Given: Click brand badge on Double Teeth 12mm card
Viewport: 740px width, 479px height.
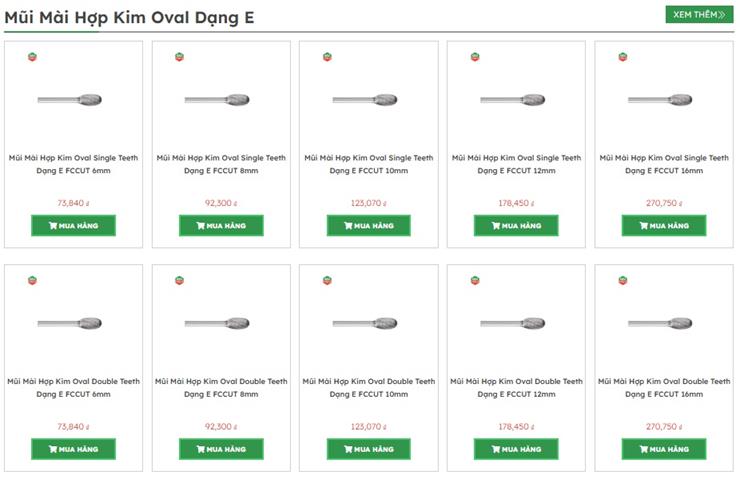Looking at the screenshot, I should [475, 281].
